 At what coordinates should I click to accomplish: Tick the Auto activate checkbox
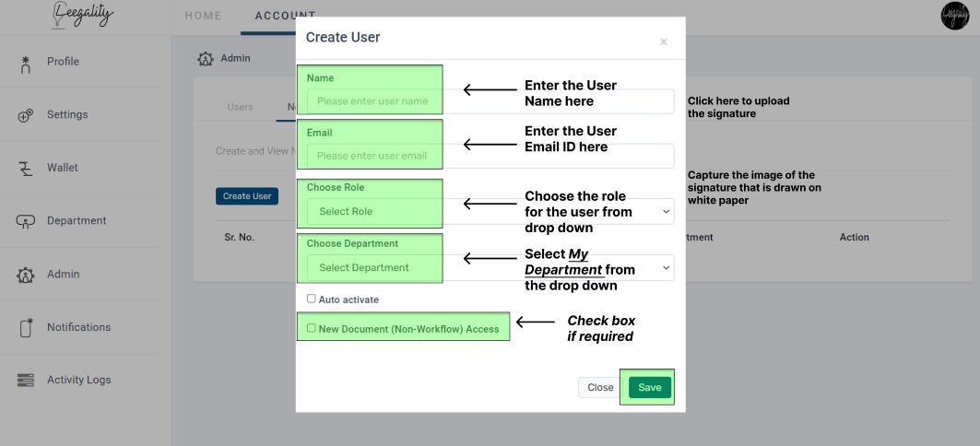[312, 299]
